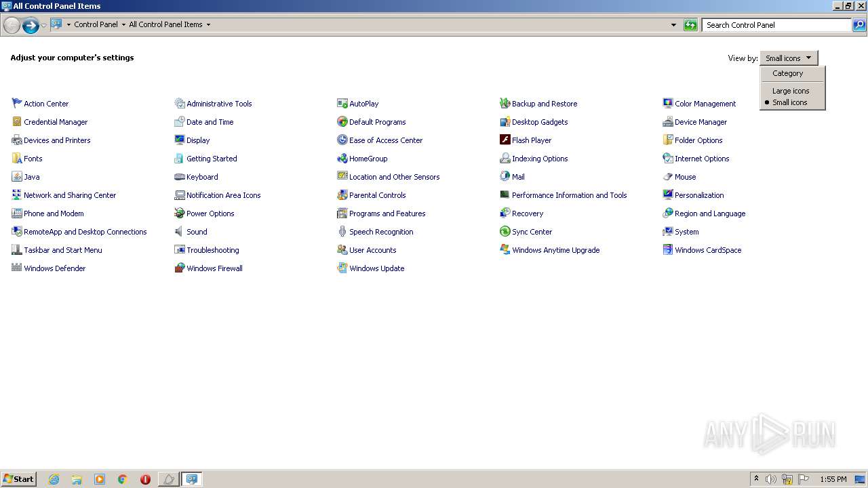Screen dimensions: 868x488
Task: Toggle the View by Small icons dropdown
Action: point(789,58)
